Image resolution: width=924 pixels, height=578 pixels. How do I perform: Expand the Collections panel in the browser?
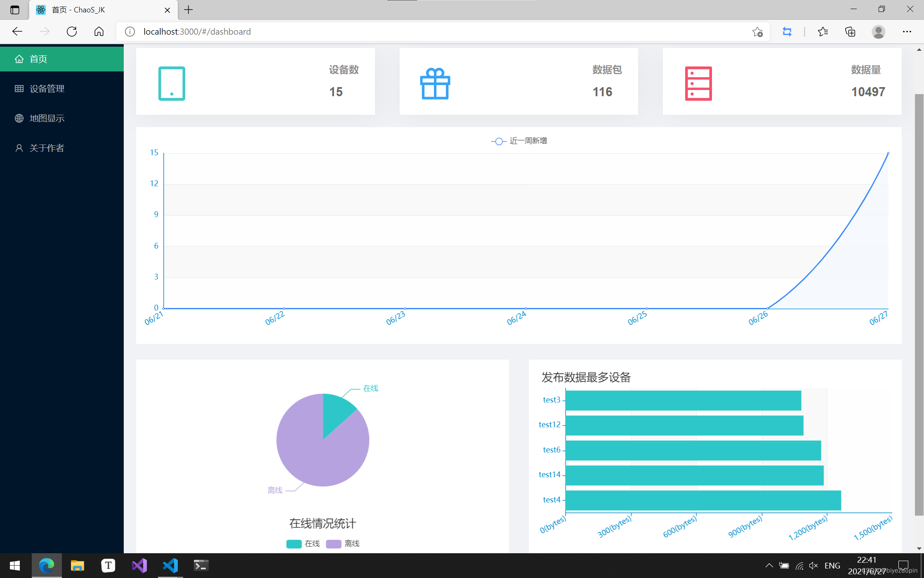850,31
